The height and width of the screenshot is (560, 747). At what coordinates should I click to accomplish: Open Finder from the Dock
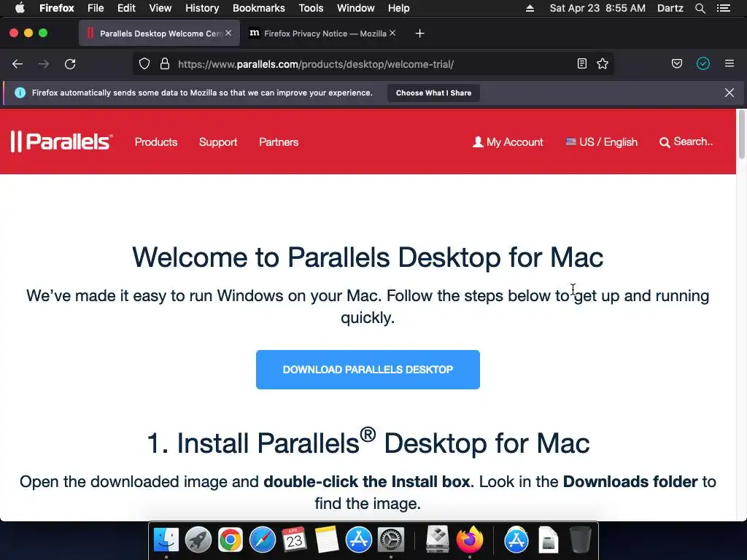click(x=166, y=540)
